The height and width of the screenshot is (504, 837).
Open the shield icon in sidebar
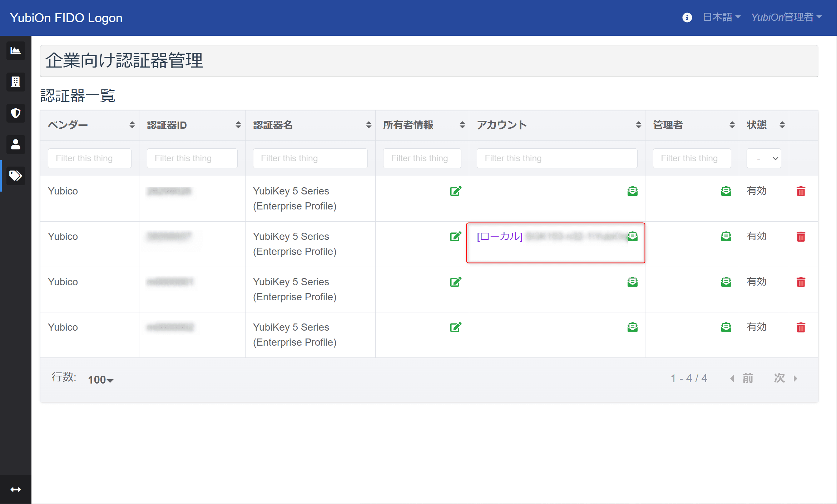click(x=15, y=113)
